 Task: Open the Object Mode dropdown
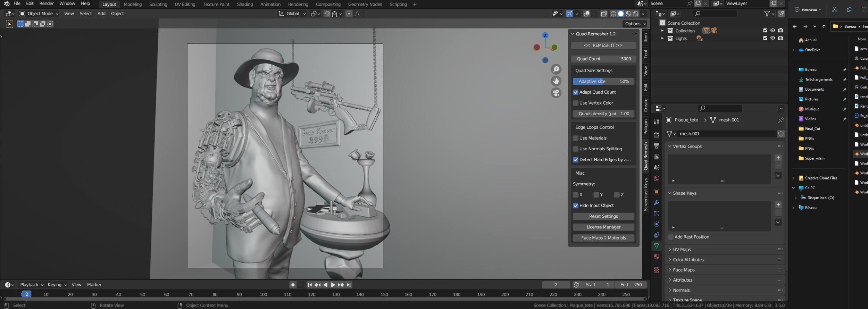point(39,14)
